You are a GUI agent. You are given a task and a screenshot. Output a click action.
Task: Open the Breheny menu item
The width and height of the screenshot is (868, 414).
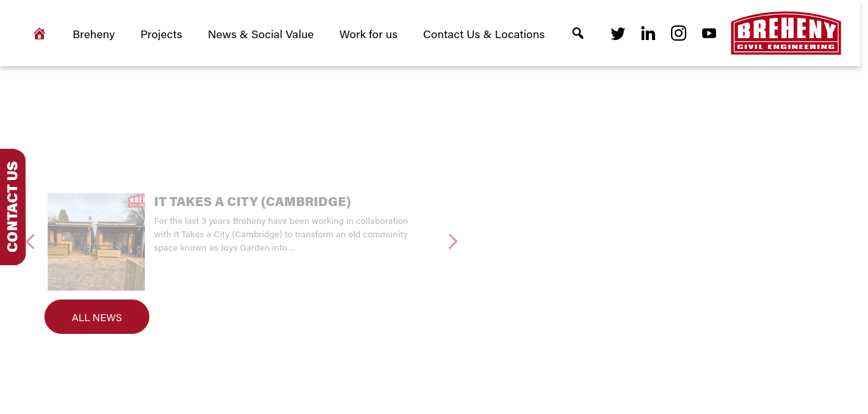click(93, 34)
